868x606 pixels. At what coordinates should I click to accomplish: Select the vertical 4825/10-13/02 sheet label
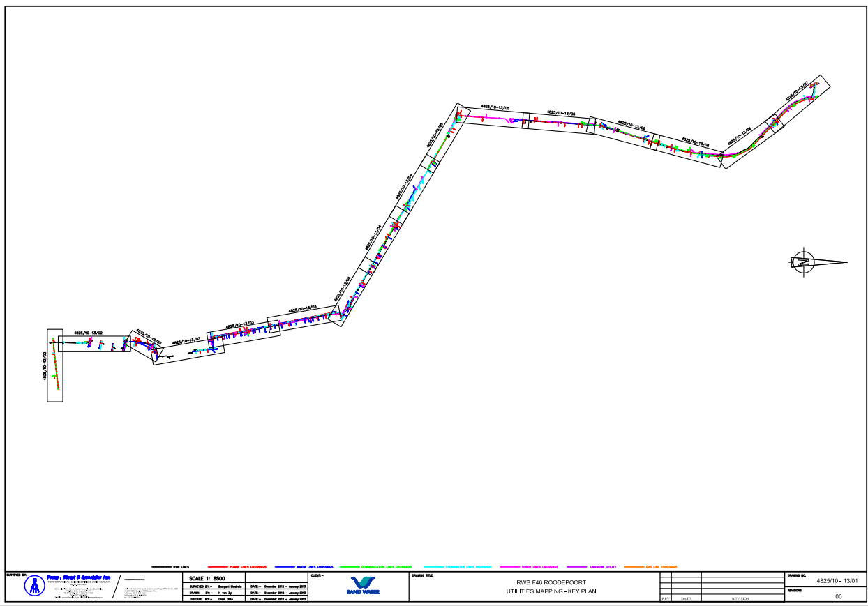point(46,365)
